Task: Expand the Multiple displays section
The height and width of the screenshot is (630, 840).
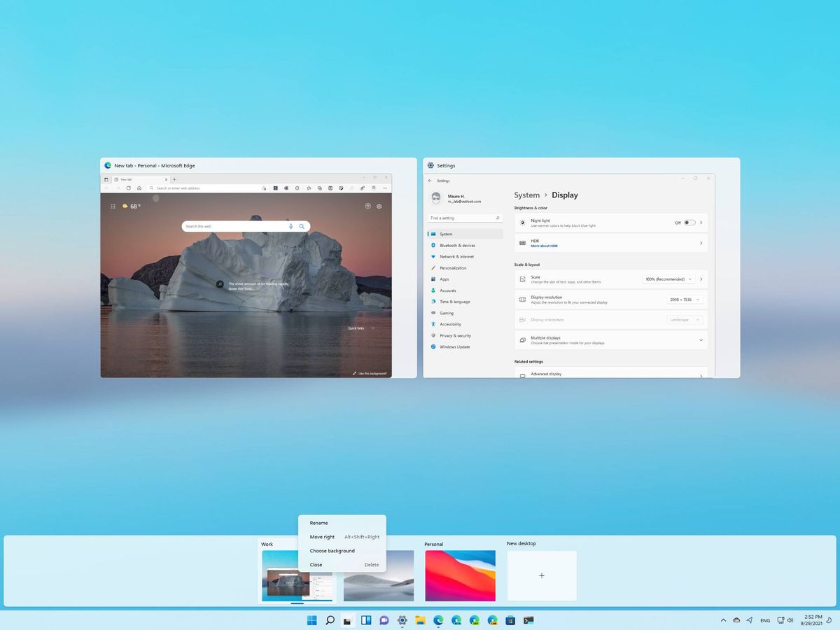Action: pos(701,340)
